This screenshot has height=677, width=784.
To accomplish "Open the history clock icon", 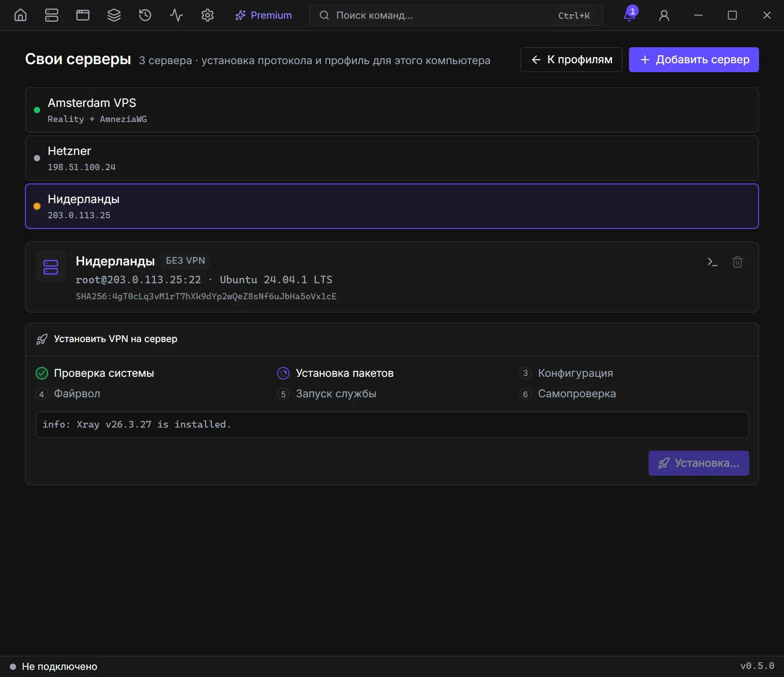I will tap(145, 15).
